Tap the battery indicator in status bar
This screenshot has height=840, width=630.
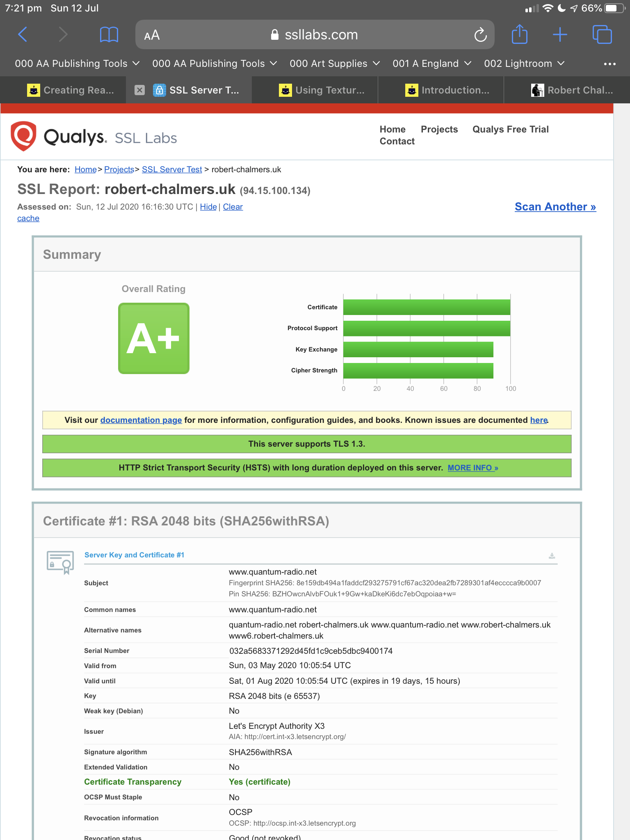614,8
